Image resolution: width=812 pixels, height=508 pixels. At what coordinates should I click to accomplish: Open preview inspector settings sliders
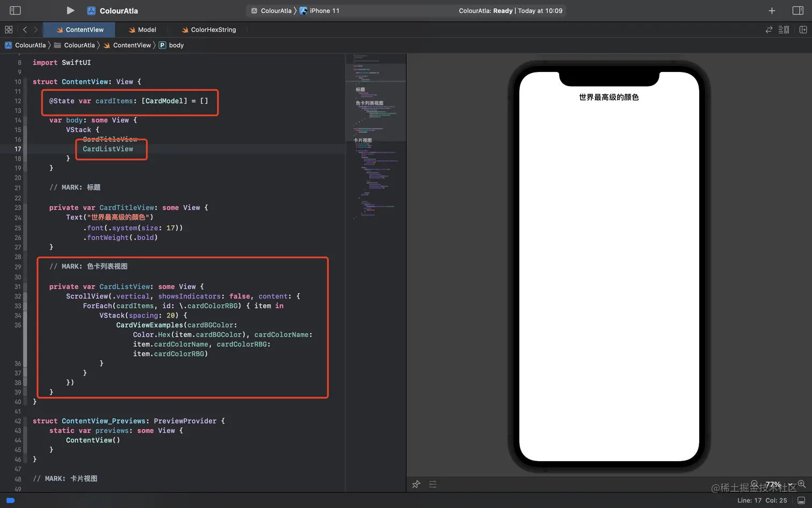(433, 484)
